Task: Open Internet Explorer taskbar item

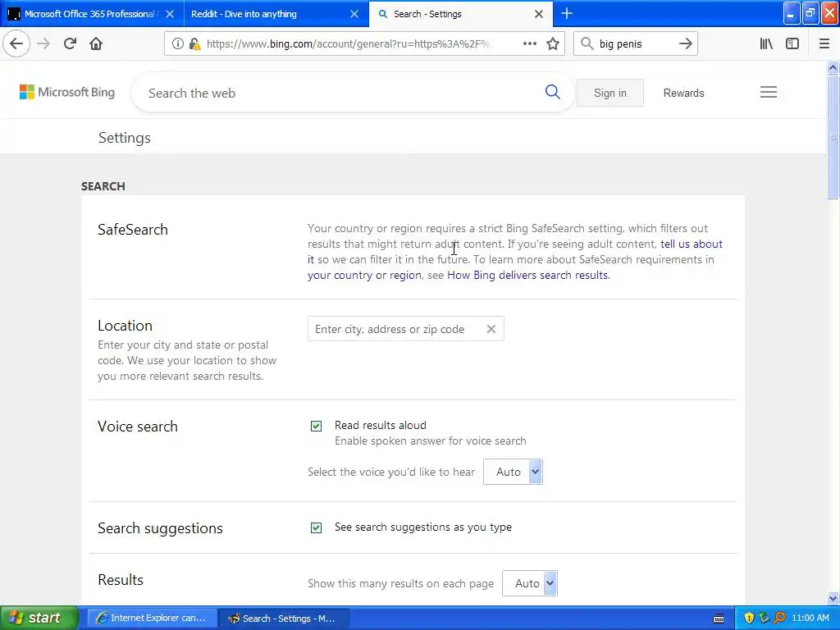Action: coord(151,619)
